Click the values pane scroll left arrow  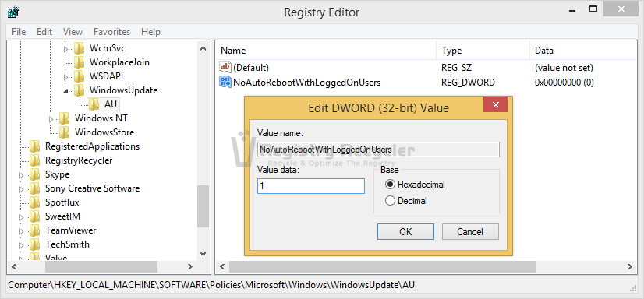pos(222,266)
